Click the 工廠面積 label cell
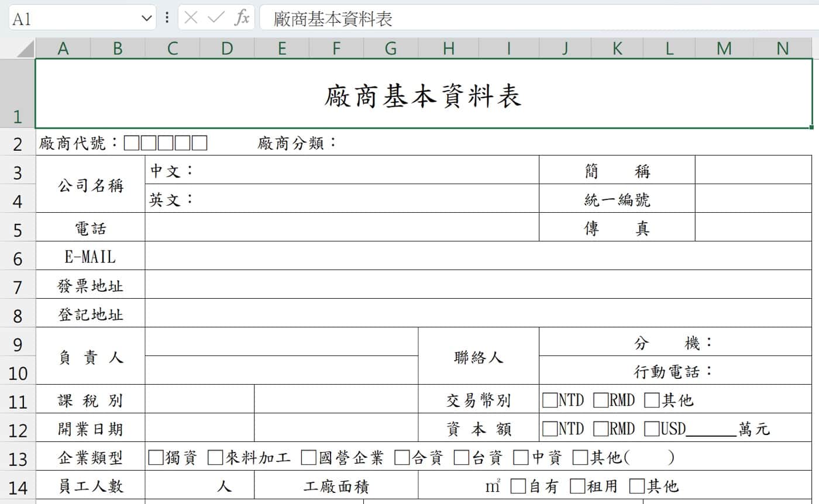This screenshot has width=819, height=504. [x=336, y=485]
